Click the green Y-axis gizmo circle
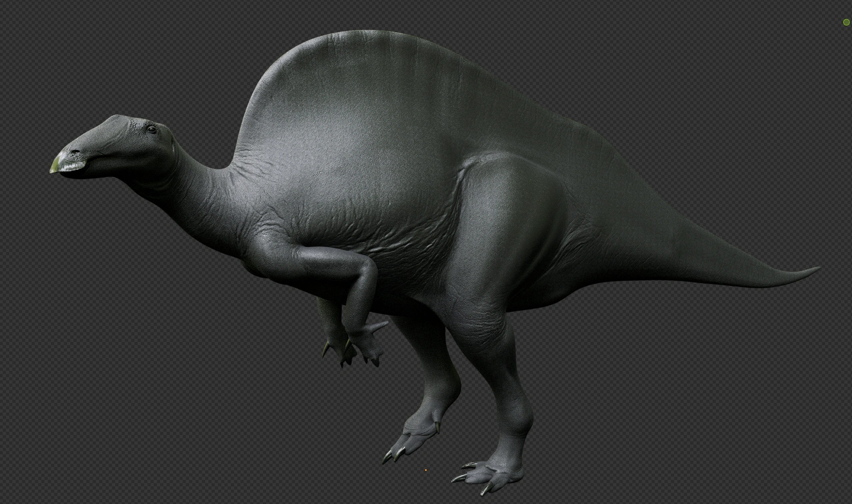Viewport: 852px width, 504px height. point(846,22)
